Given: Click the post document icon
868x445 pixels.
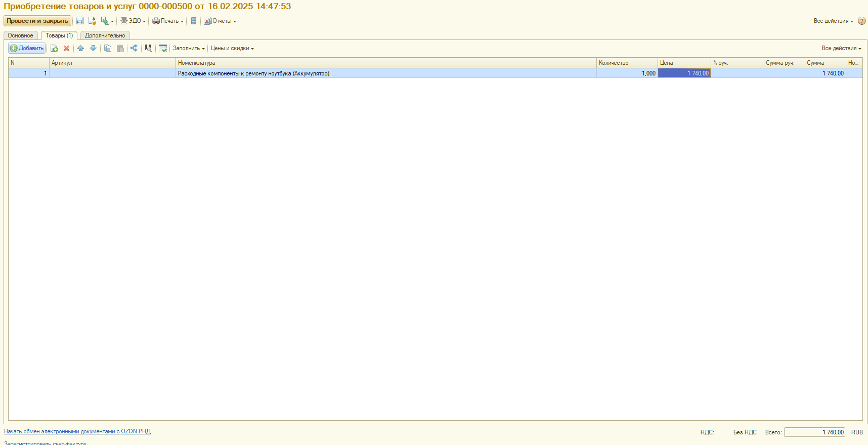Looking at the screenshot, I should tap(92, 21).
